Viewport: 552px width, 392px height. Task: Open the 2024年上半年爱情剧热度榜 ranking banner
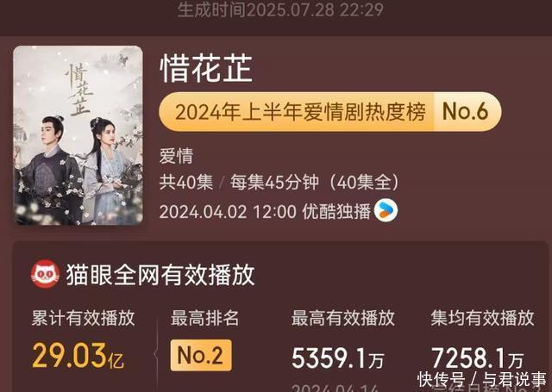330,112
